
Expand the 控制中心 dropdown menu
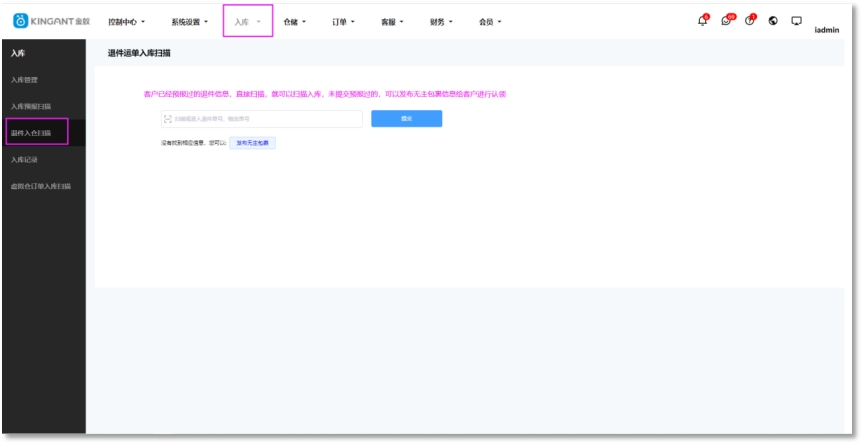click(x=126, y=21)
